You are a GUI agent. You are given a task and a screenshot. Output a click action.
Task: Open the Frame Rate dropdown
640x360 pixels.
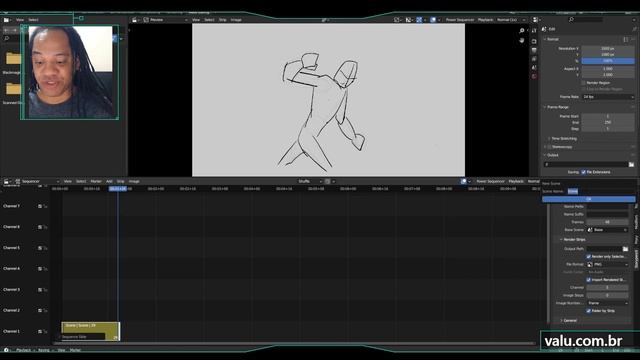(x=608, y=97)
